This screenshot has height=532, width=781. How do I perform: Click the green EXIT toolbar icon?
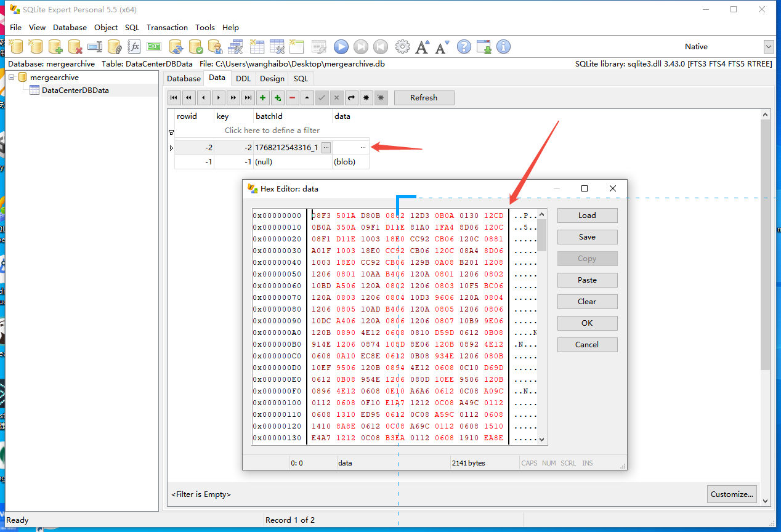tap(154, 47)
